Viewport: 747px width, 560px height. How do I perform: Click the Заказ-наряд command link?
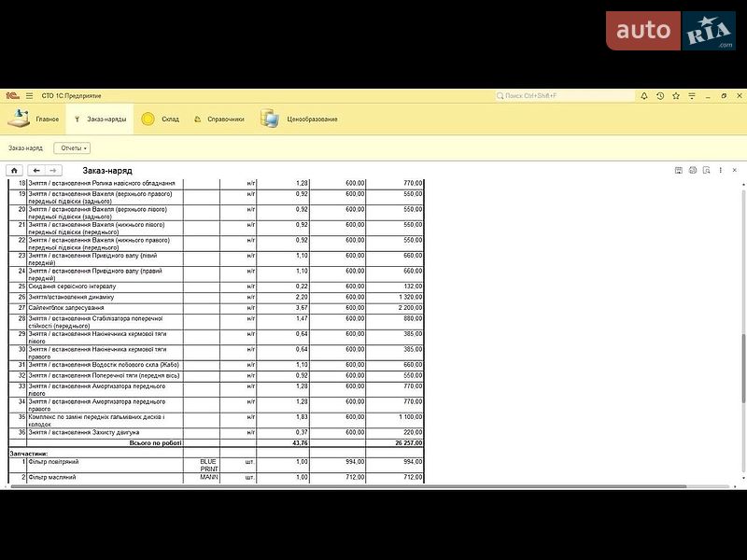point(25,148)
